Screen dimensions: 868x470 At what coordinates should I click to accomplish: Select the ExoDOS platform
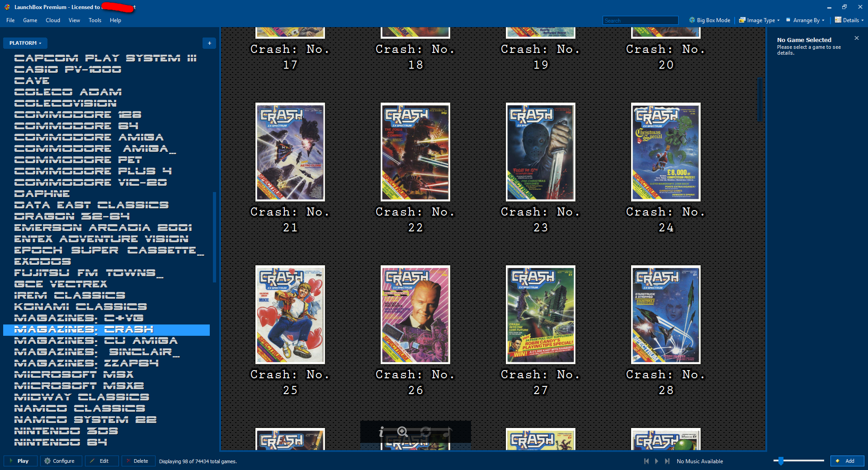[x=42, y=262]
